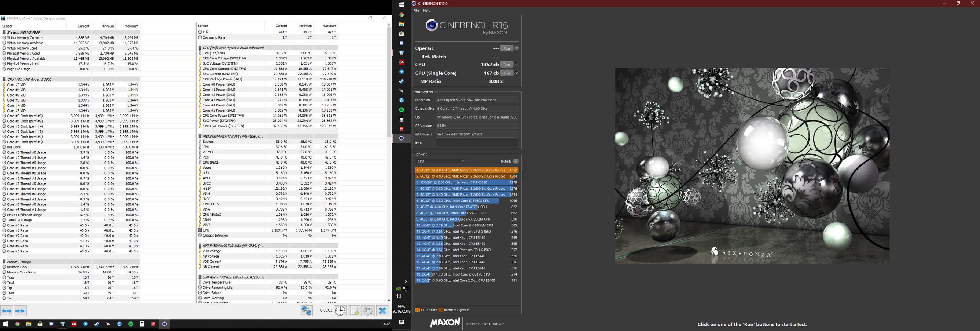980x331 pixels.
Task: Open the Ranking type dropdown showing CPU
Action: point(441,161)
